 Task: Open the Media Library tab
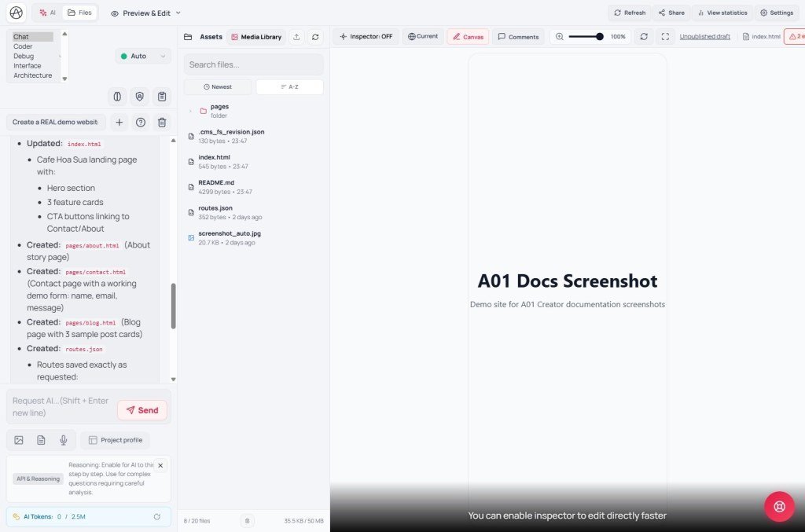click(x=256, y=37)
